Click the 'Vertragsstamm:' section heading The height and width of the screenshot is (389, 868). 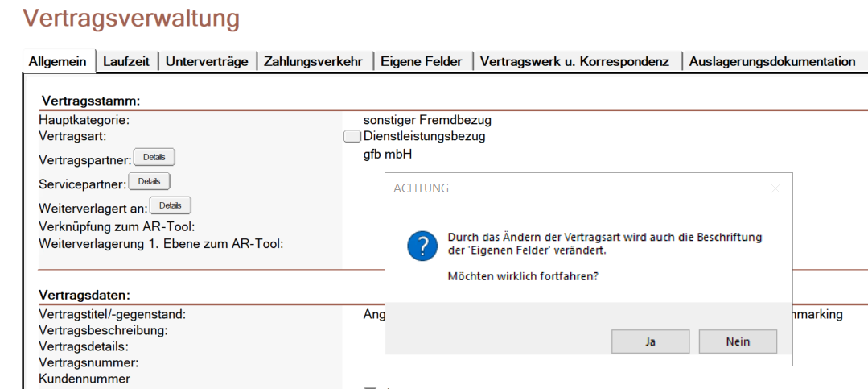(x=92, y=101)
